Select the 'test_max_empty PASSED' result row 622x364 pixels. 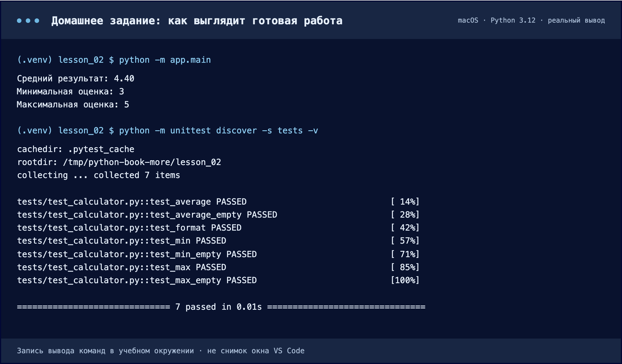pyautogui.click(x=218, y=280)
